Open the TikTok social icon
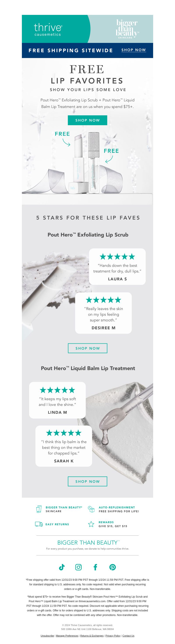Image resolution: width=175 pixels, height=644 pixels. pos(62,567)
